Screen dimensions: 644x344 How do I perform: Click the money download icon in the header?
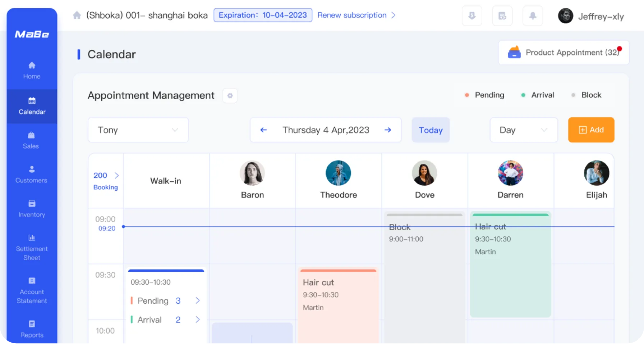click(472, 15)
